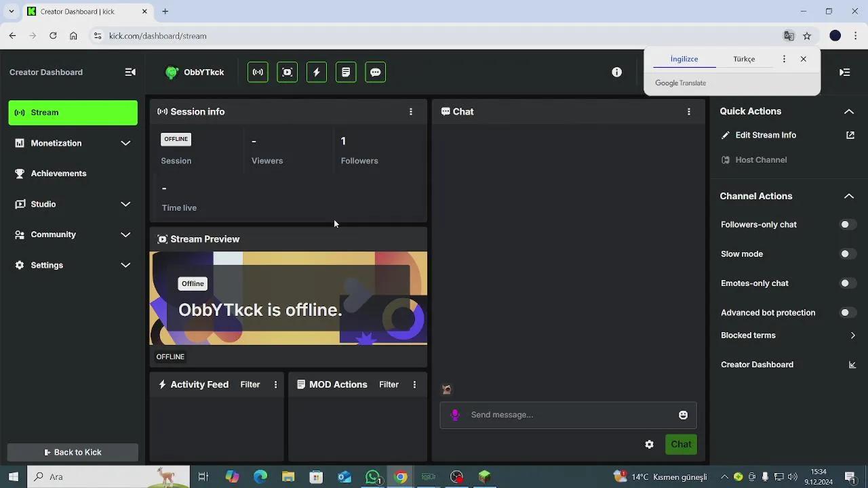Go to browser home page
This screenshot has height=488, width=868.
pyautogui.click(x=73, y=36)
